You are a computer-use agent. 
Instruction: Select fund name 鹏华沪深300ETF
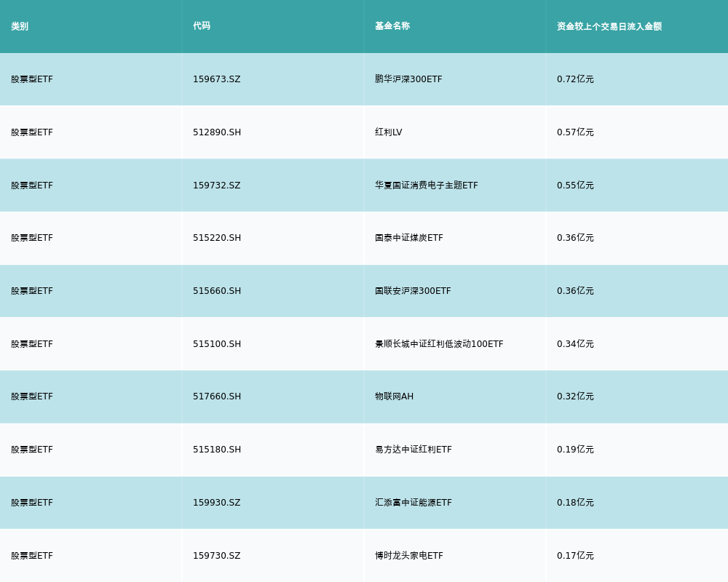pos(408,79)
